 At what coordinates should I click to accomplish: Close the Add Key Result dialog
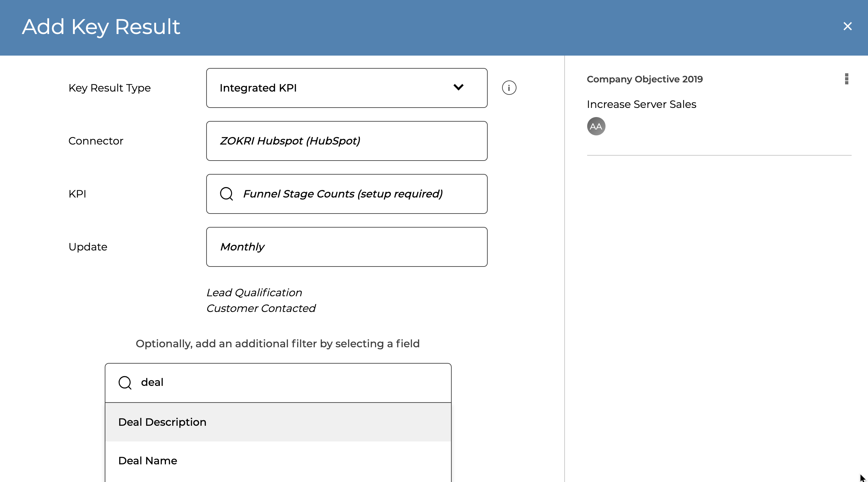pos(847,26)
